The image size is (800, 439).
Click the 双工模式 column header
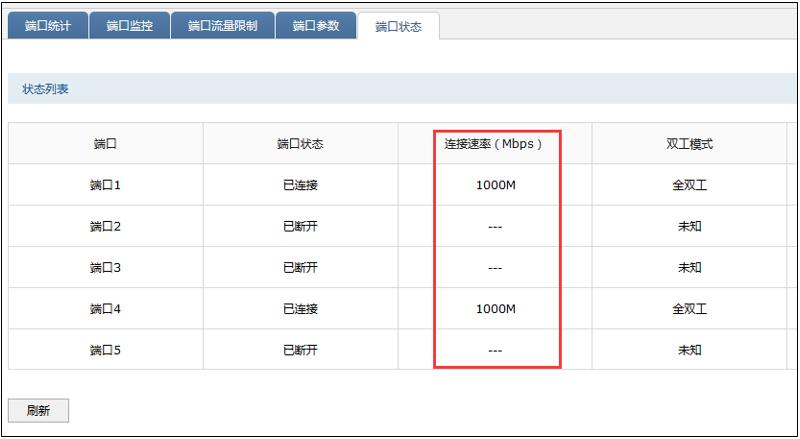(689, 143)
